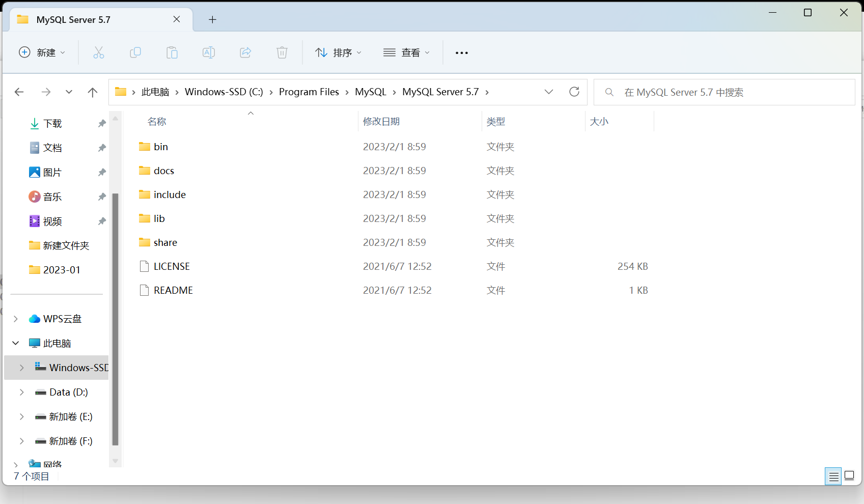This screenshot has height=504, width=864.
Task: Open the 2023-01 folder in sidebar
Action: [x=62, y=270]
